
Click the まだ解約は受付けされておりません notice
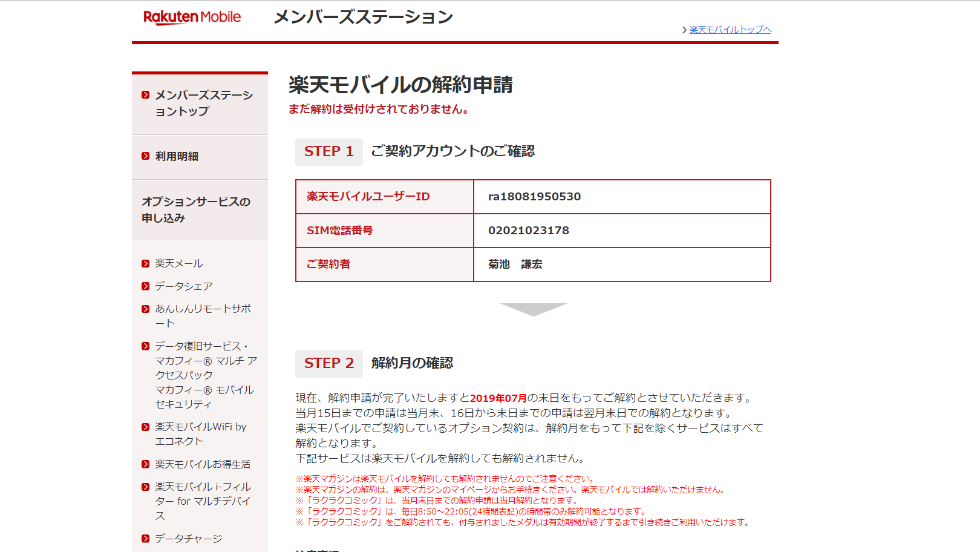(379, 110)
